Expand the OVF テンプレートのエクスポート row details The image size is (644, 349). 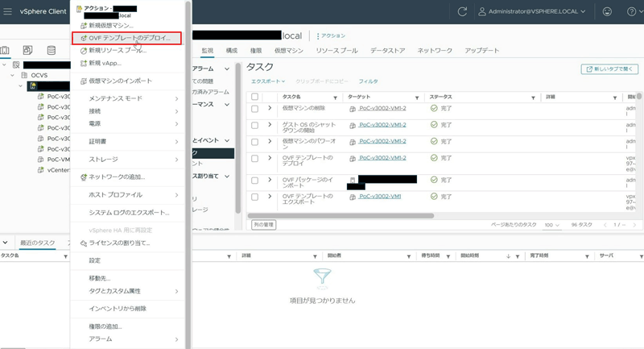(x=270, y=196)
